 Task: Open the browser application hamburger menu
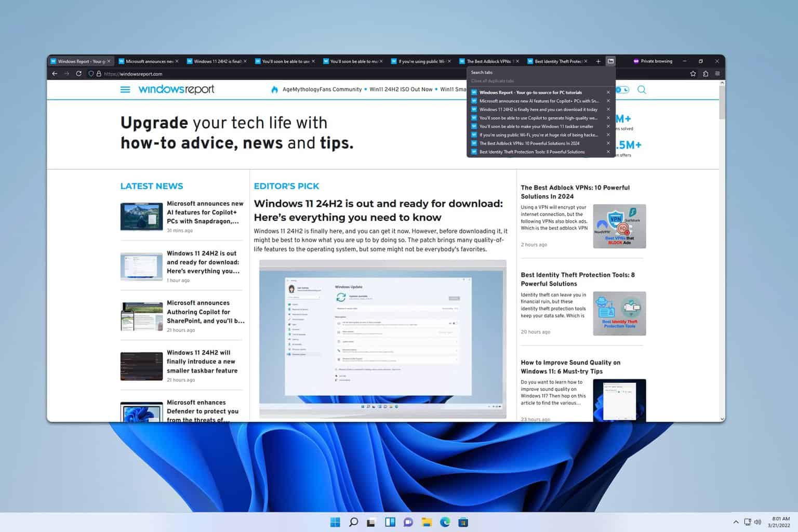(717, 74)
